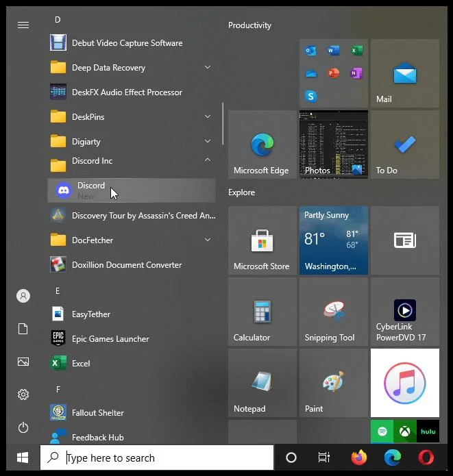453x476 pixels.
Task: Open EasyTether from the app list
Action: (132, 314)
